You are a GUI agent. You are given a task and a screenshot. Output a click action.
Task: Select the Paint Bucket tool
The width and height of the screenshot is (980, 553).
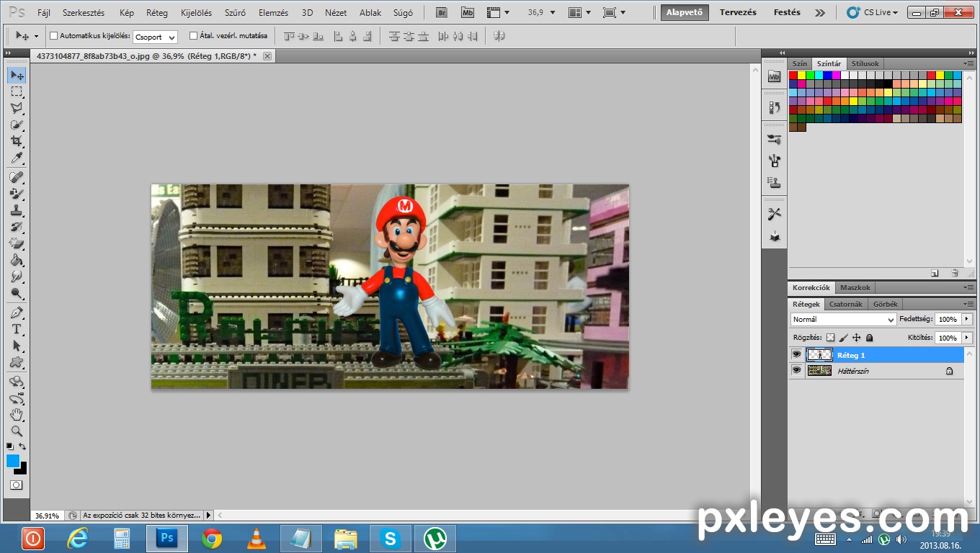[x=17, y=260]
